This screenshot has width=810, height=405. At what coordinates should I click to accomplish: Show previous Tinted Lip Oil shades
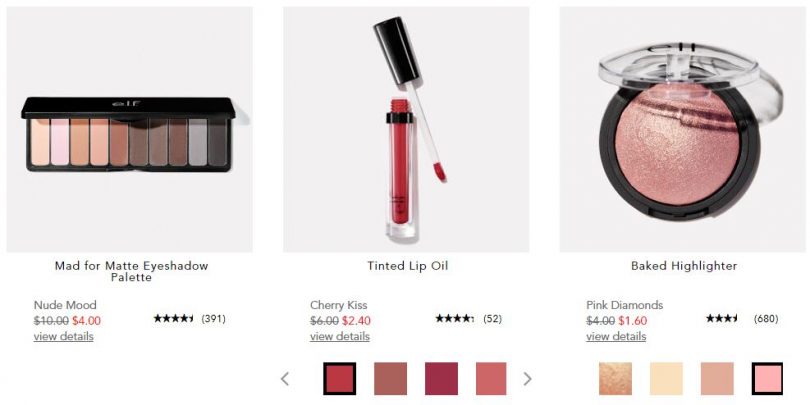click(x=285, y=379)
